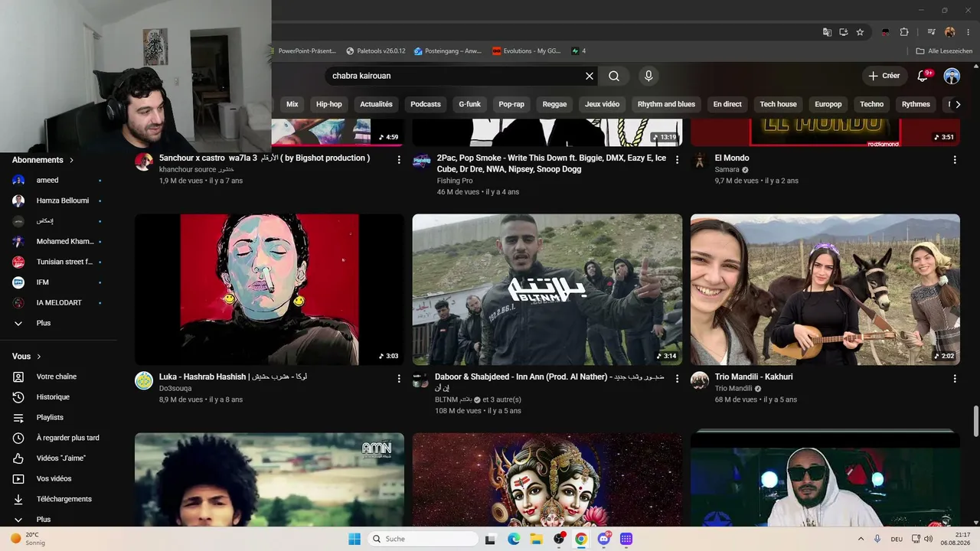Viewport: 980px width, 551px height.
Task: Select the Reggae filter chip
Action: [555, 104]
